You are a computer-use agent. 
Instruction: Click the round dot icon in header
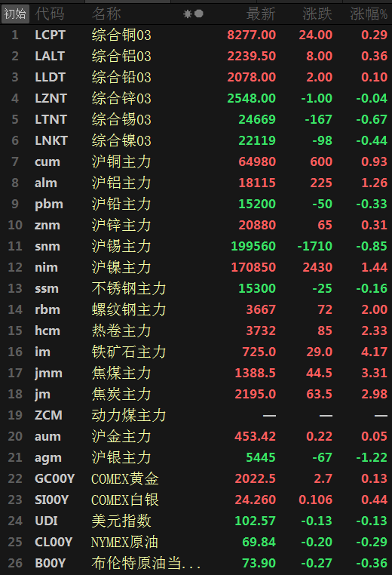point(199,14)
